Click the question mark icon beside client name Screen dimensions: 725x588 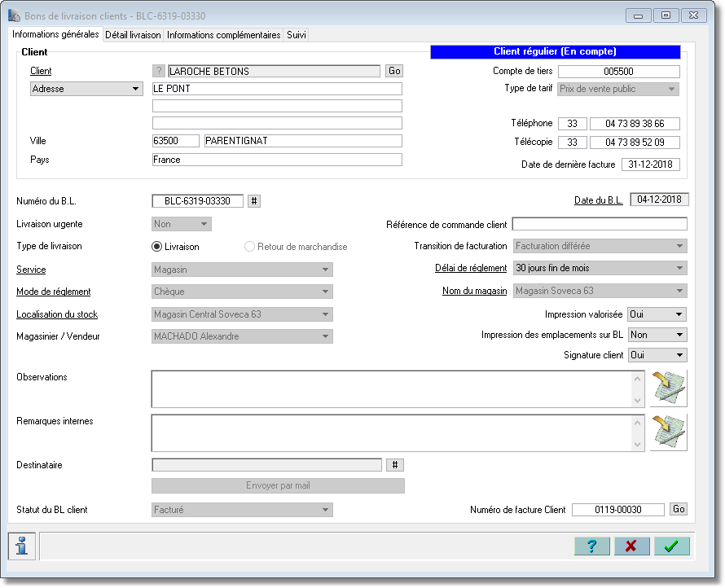(x=159, y=71)
